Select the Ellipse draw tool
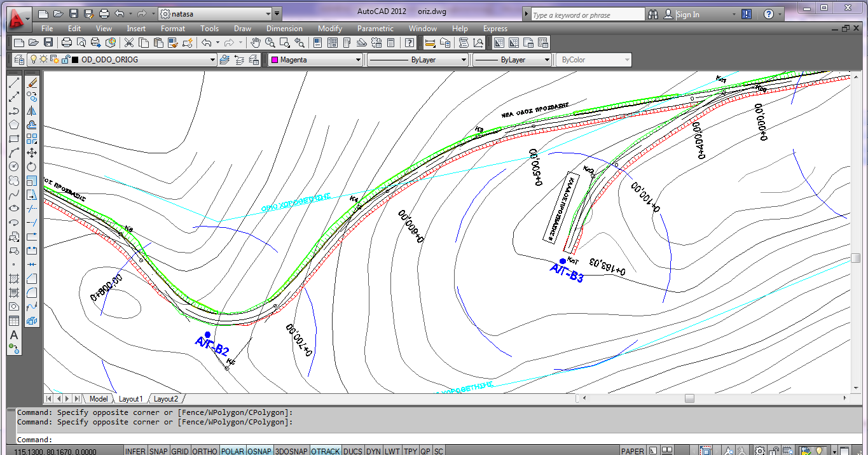Screen dimensions: 868x455 click(14, 209)
